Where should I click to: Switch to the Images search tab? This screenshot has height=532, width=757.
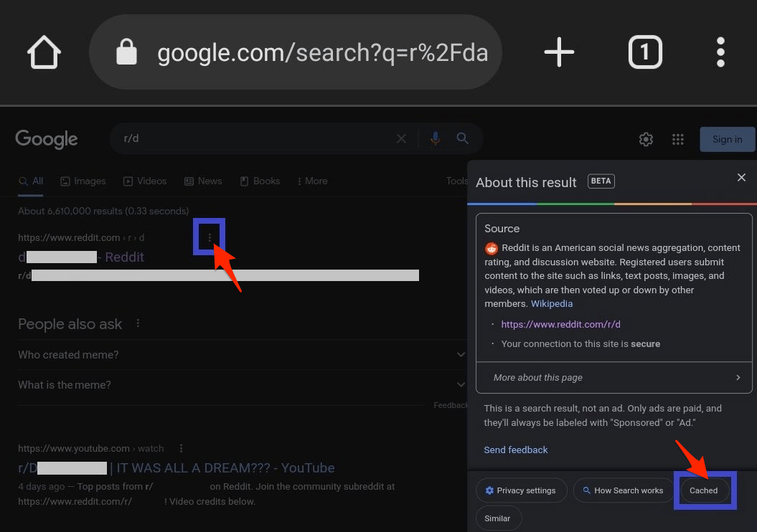(x=83, y=181)
